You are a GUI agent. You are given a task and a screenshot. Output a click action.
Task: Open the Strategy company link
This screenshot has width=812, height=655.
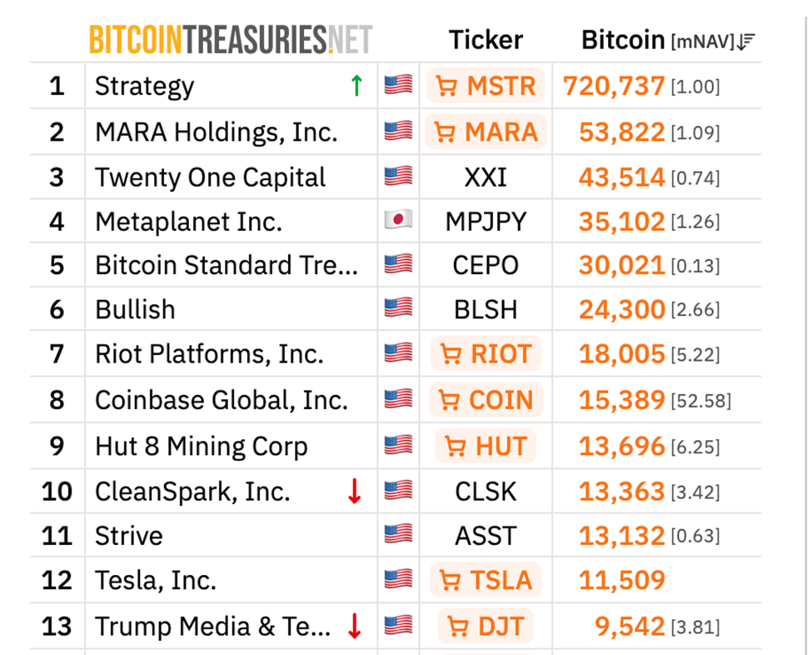pos(144,86)
